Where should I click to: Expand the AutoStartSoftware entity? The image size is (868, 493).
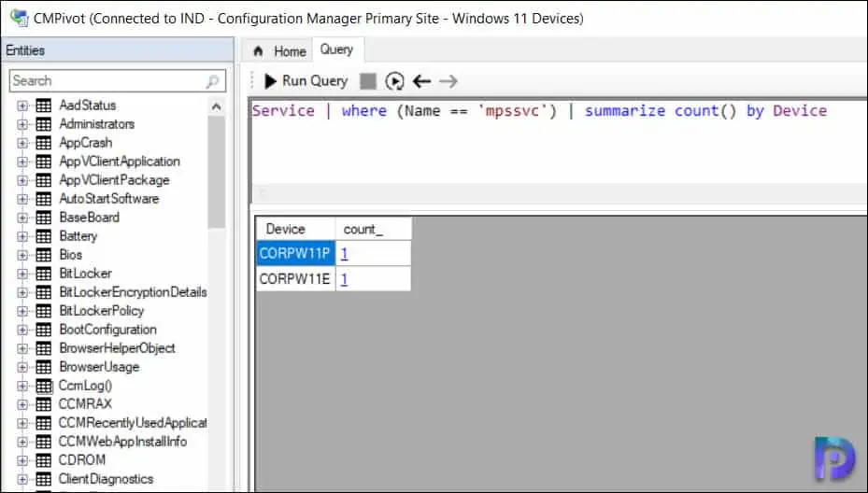pyautogui.click(x=22, y=199)
